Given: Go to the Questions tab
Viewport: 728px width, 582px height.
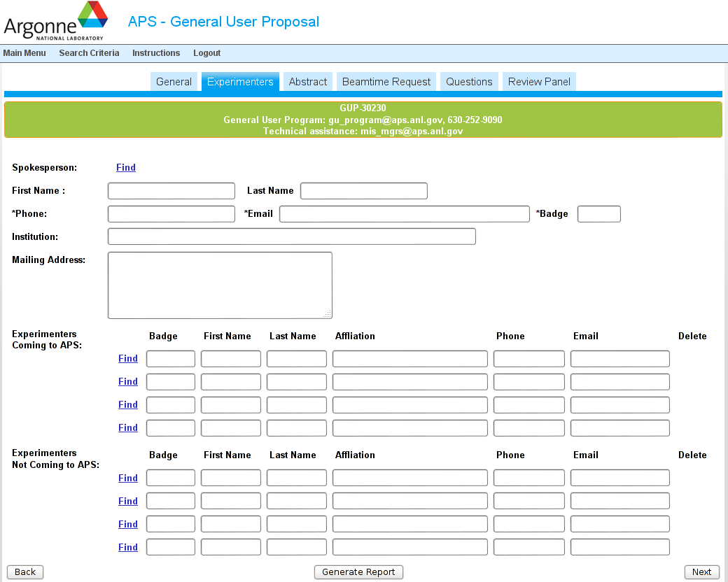Looking at the screenshot, I should pos(469,82).
